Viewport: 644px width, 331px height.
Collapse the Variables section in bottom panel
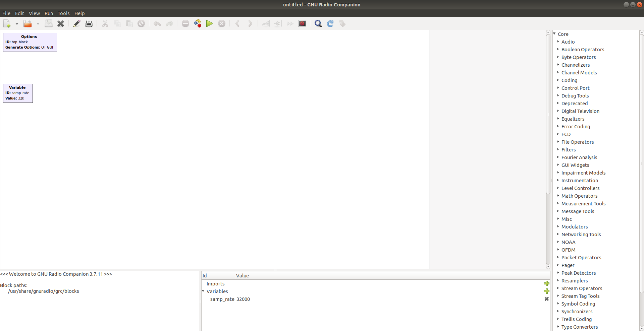click(x=203, y=291)
